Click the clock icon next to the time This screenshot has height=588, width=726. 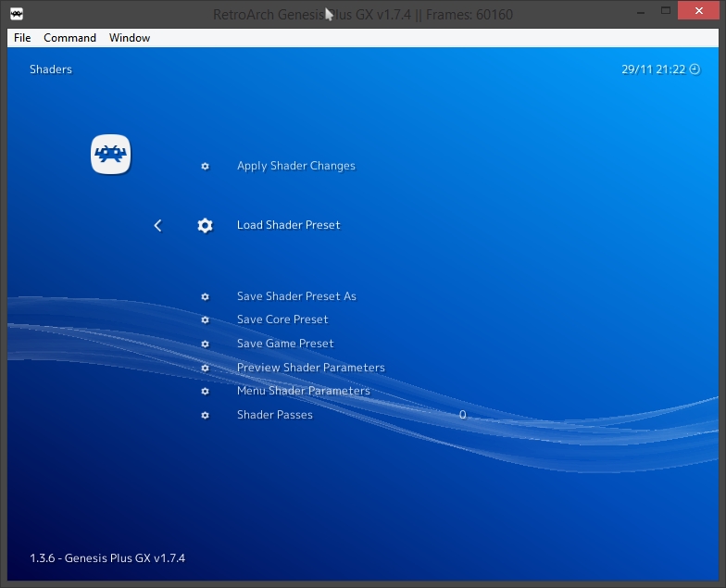[x=695, y=69]
